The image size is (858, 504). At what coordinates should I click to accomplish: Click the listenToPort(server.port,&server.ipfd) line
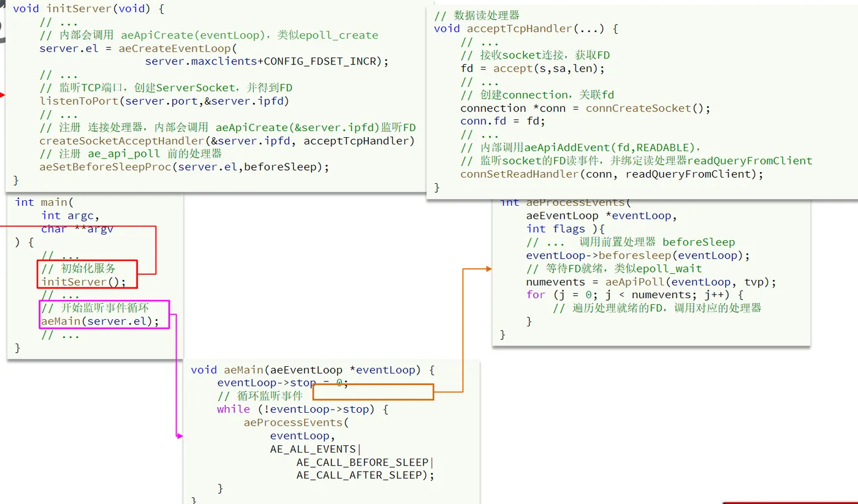click(164, 101)
